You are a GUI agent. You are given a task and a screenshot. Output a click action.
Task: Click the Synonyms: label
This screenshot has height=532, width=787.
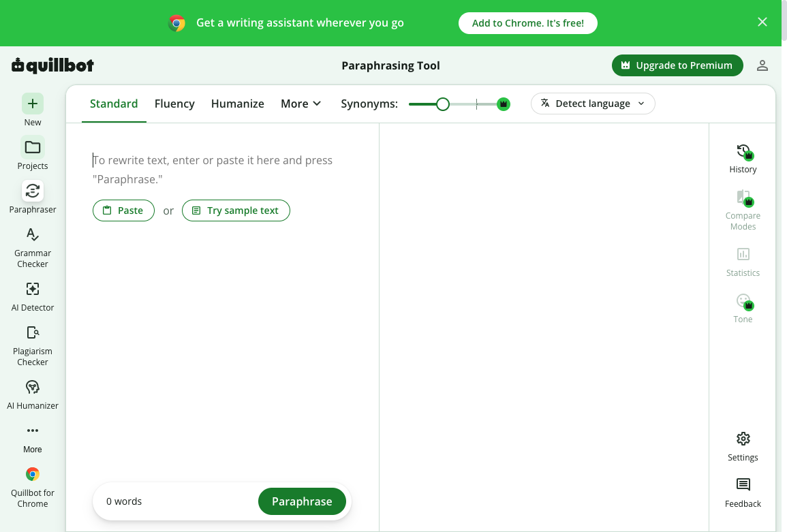tap(369, 104)
